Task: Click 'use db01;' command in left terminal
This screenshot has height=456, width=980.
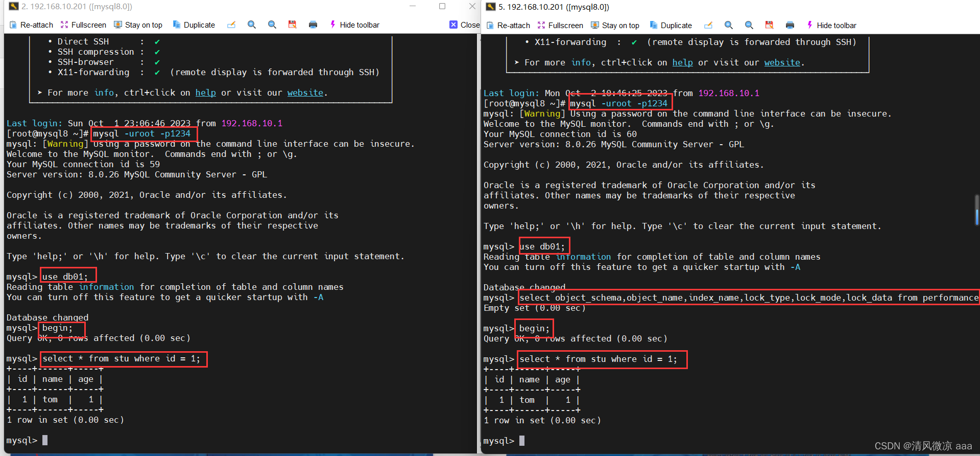Action: tap(65, 277)
